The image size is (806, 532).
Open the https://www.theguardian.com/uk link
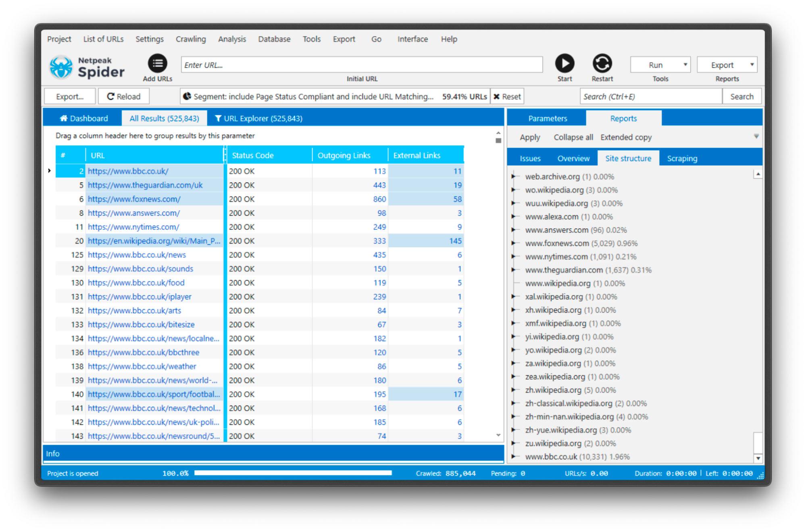[145, 185]
